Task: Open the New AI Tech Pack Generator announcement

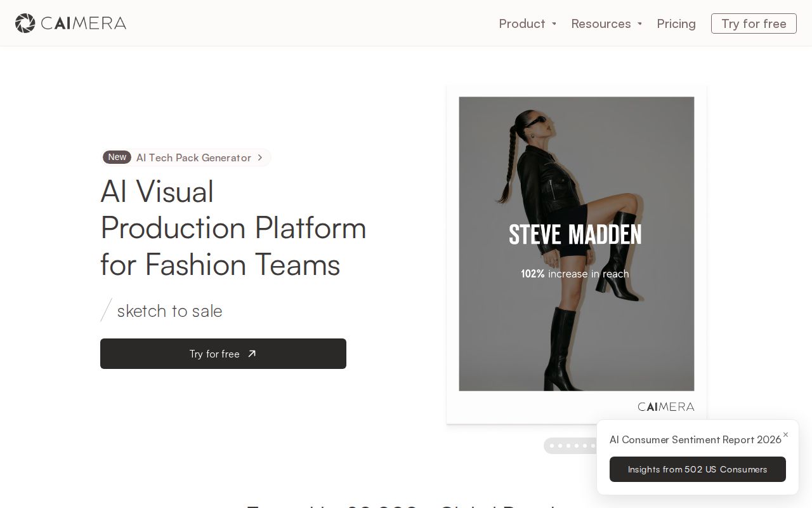Action: 187,157
